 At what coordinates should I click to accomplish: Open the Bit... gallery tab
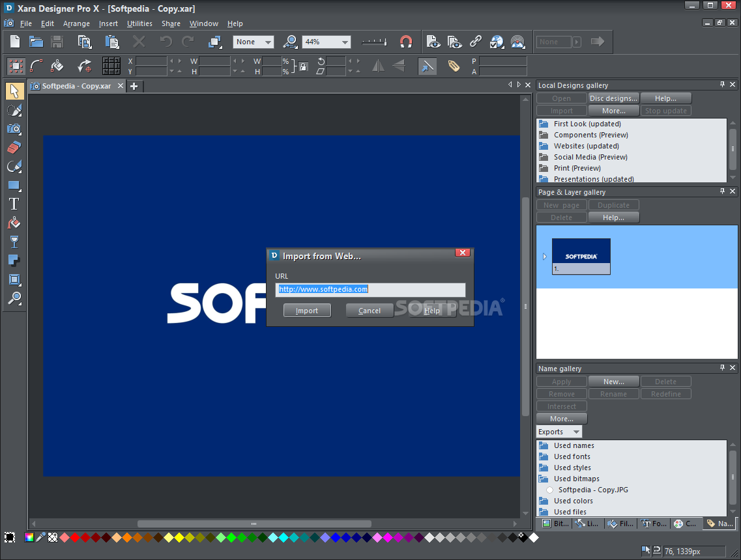556,523
